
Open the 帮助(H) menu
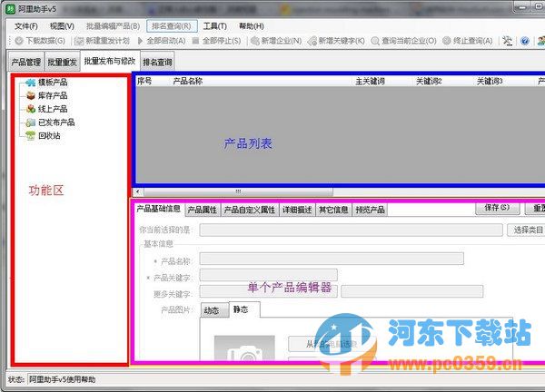pos(252,26)
